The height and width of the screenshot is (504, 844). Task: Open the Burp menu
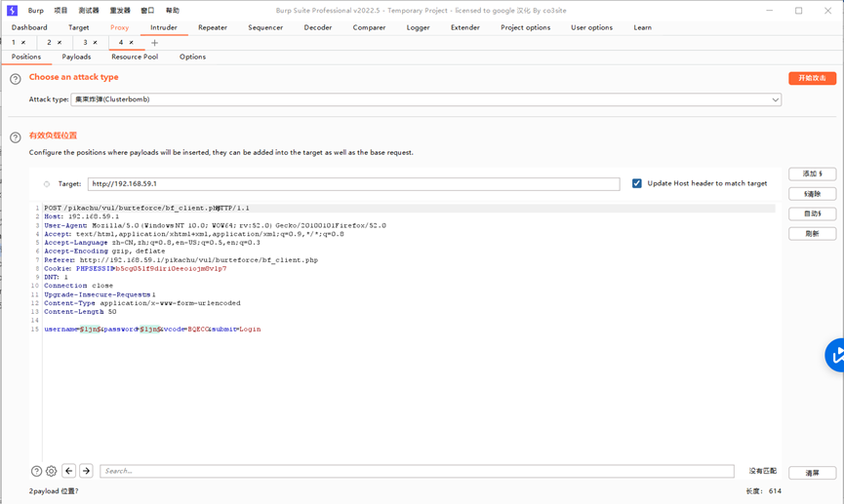coord(36,10)
